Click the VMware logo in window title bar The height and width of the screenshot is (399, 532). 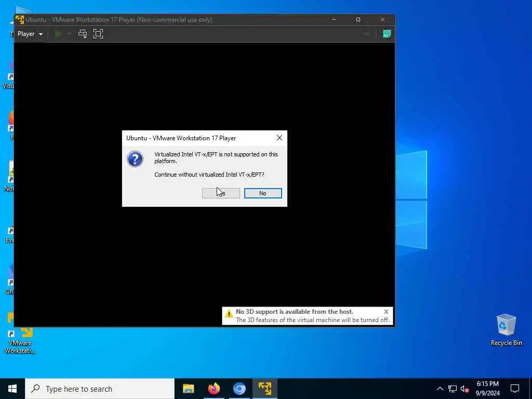pyautogui.click(x=20, y=20)
